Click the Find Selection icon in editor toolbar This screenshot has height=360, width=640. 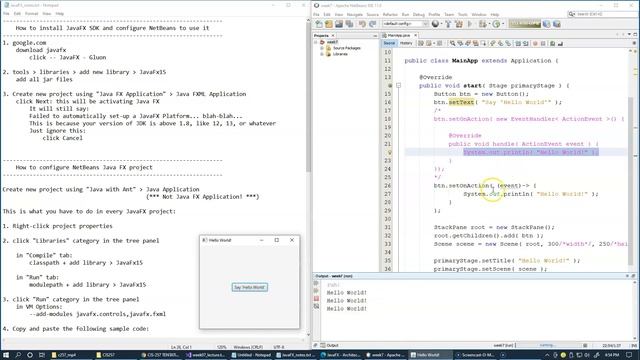[453, 43]
